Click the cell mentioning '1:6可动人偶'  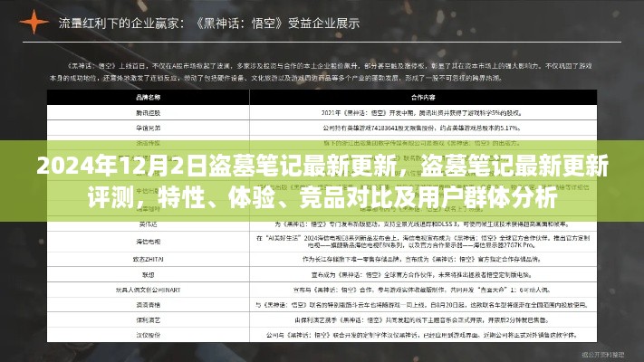tap(423, 290)
